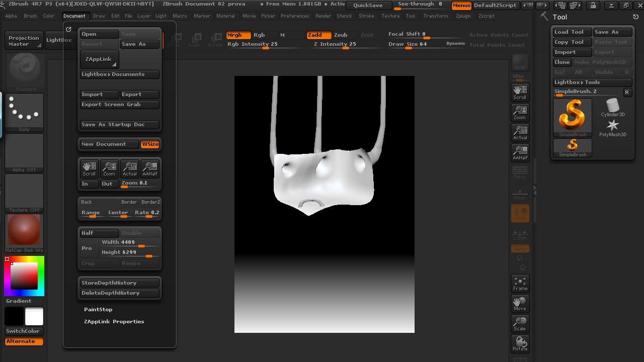Open the Standard brush selector
The height and width of the screenshot is (362, 644).
(24, 72)
